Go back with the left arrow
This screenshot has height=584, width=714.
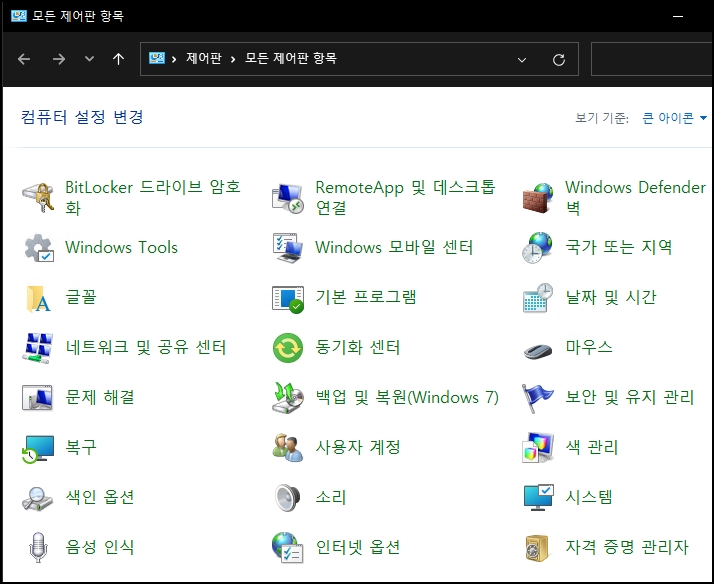pos(24,59)
